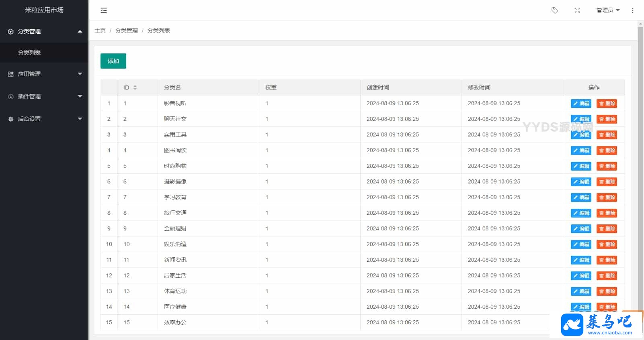The image size is (644, 340).
Task: Delete the 摄影摄像 category
Action: tap(607, 182)
